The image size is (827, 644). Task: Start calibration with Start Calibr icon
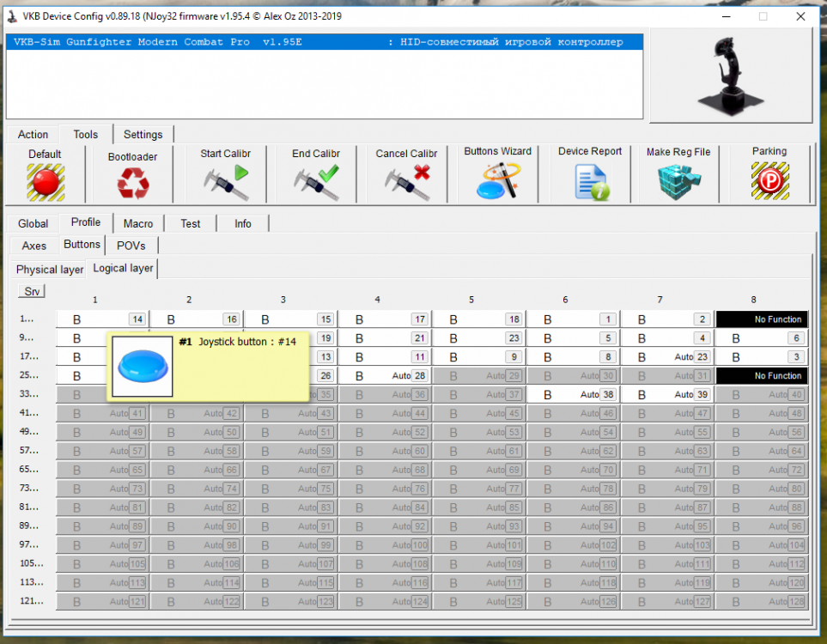tap(225, 181)
